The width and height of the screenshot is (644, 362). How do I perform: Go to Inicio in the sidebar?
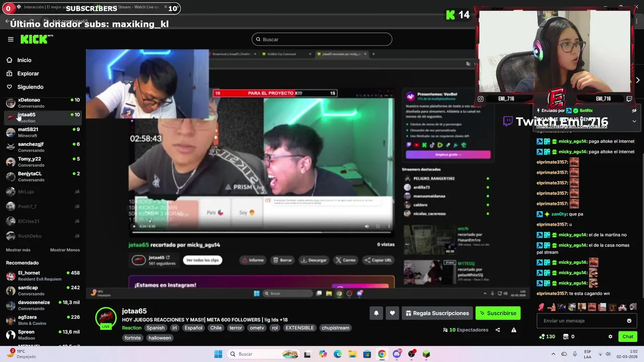(24, 60)
